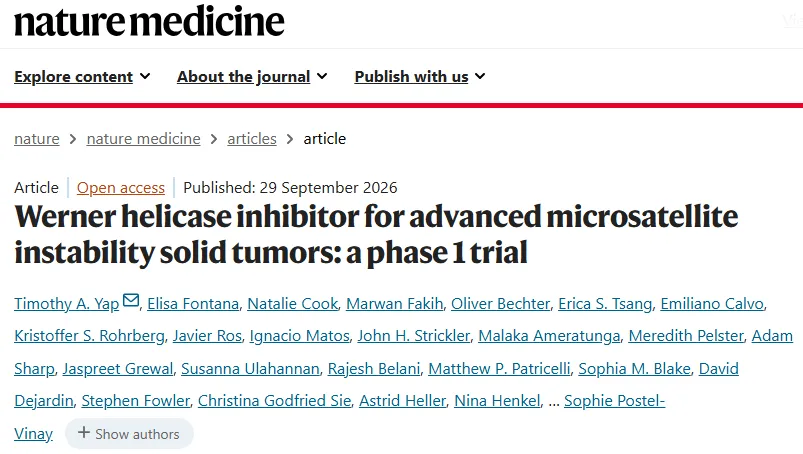
Task: Go to the nature breadcrumb link
Action: [x=37, y=139]
